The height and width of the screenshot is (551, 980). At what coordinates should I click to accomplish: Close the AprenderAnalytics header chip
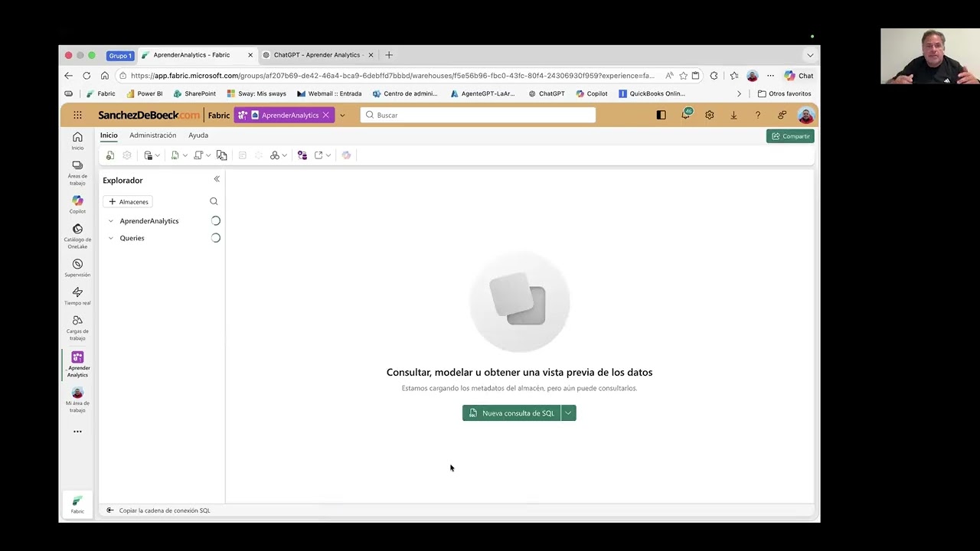click(x=325, y=116)
